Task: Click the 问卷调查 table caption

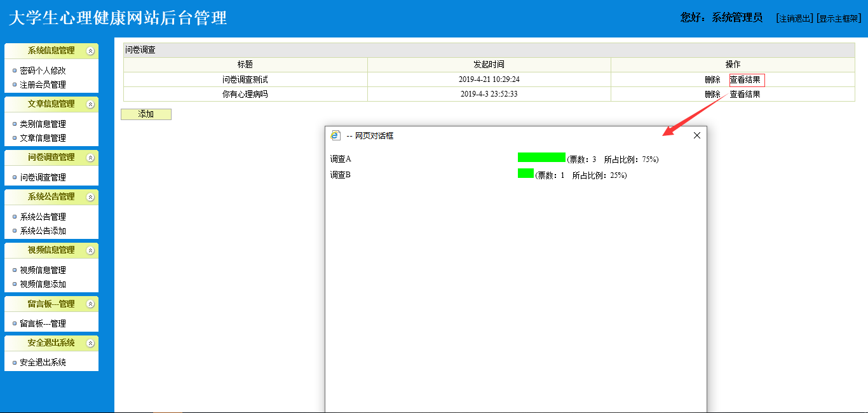Action: 140,50
